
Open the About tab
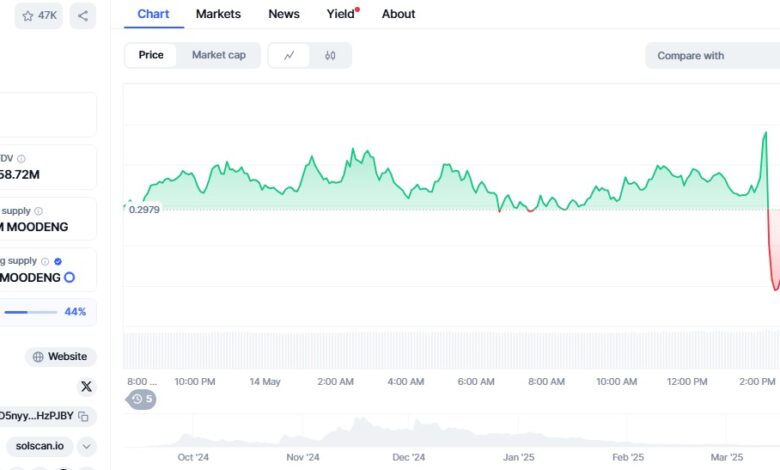point(398,14)
